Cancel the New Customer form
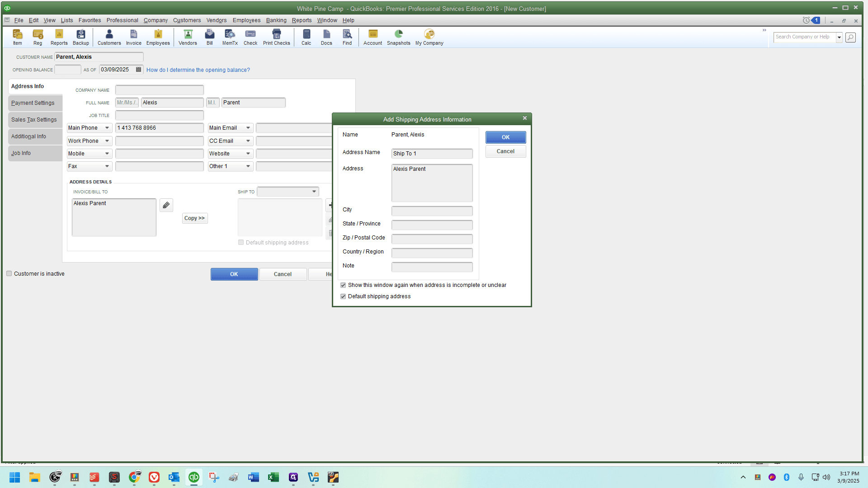The image size is (868, 488). coord(283,274)
